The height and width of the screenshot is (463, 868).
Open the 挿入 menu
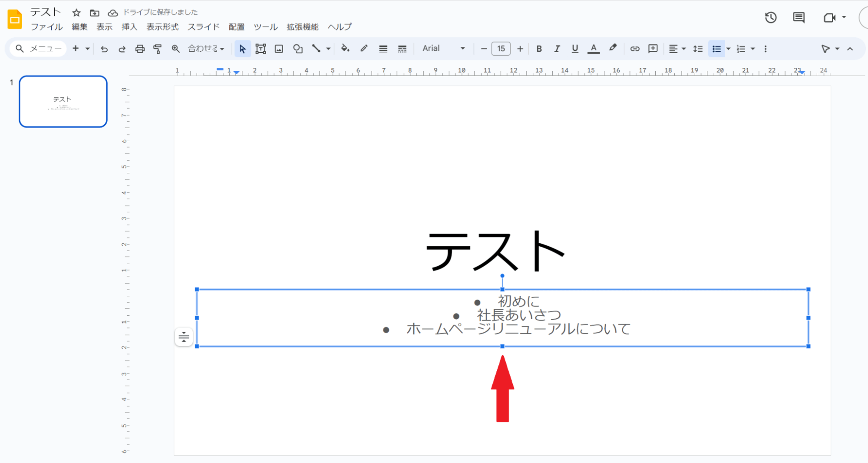tap(129, 27)
